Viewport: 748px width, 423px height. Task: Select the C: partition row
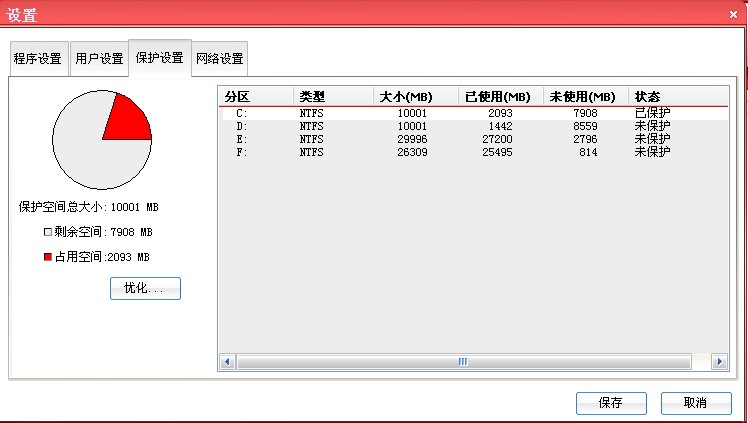pos(473,113)
